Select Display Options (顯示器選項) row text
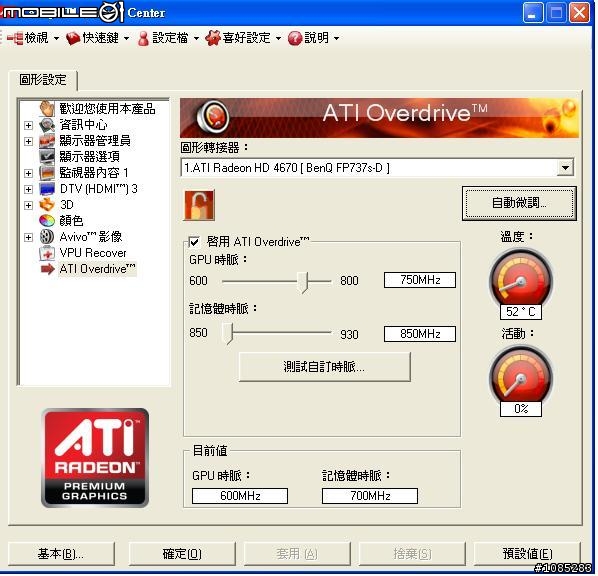Image resolution: width=598 pixels, height=576 pixels. click(x=90, y=157)
